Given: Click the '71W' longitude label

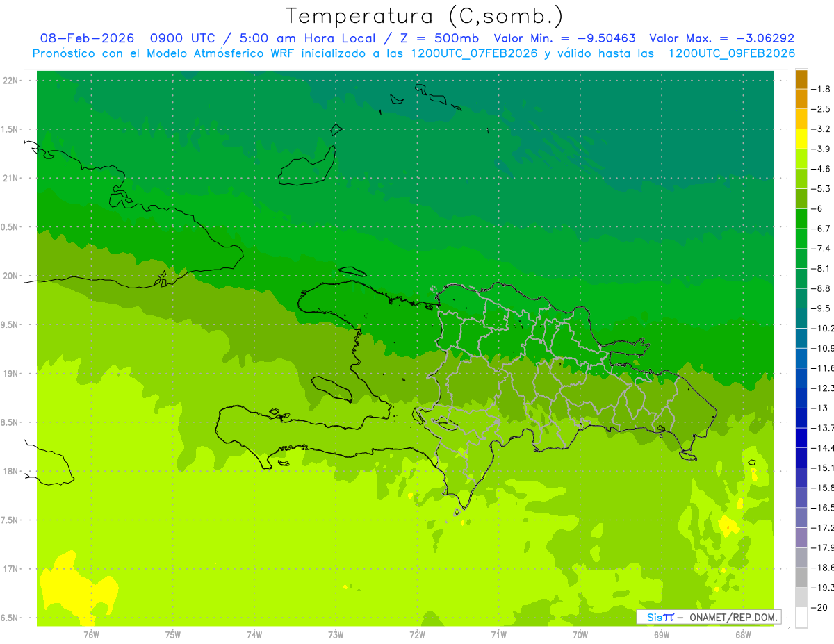Looking at the screenshot, I should click(x=498, y=634).
